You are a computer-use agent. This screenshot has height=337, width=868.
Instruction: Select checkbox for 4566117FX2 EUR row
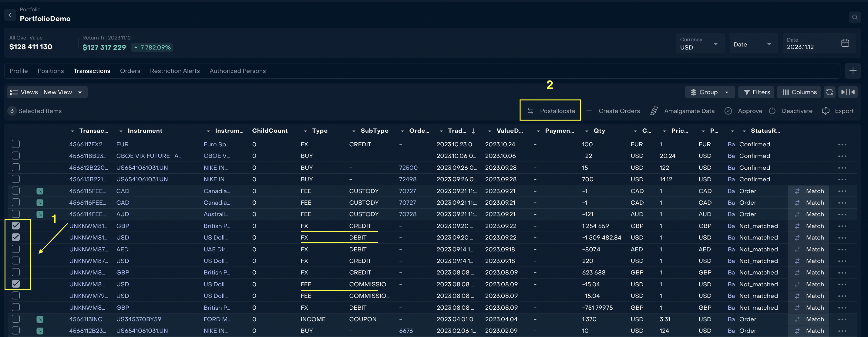coord(16,144)
